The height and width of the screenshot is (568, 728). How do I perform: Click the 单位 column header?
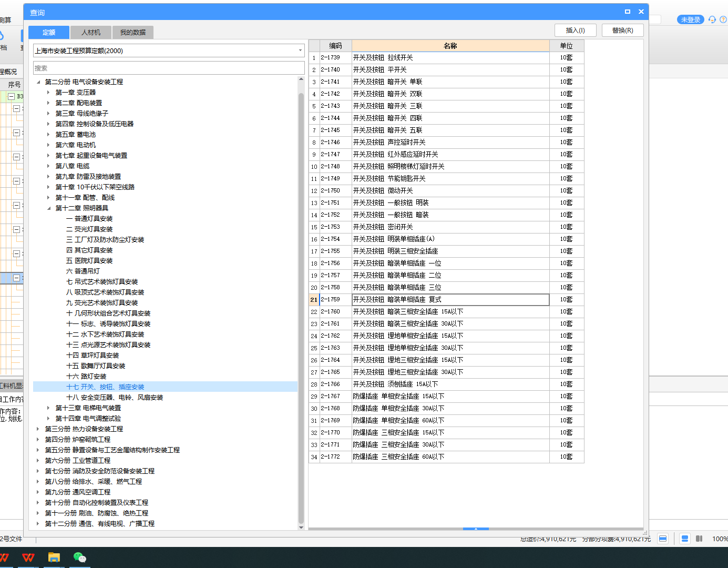click(566, 46)
